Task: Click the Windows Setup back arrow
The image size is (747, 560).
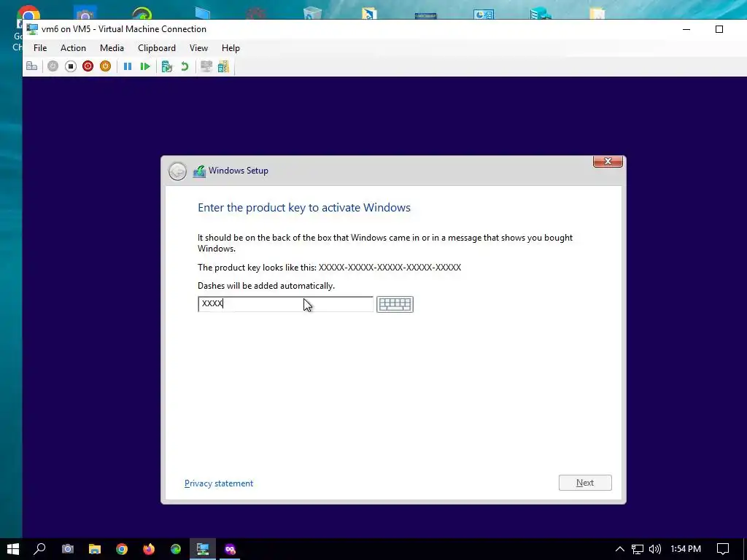Action: 178,171
